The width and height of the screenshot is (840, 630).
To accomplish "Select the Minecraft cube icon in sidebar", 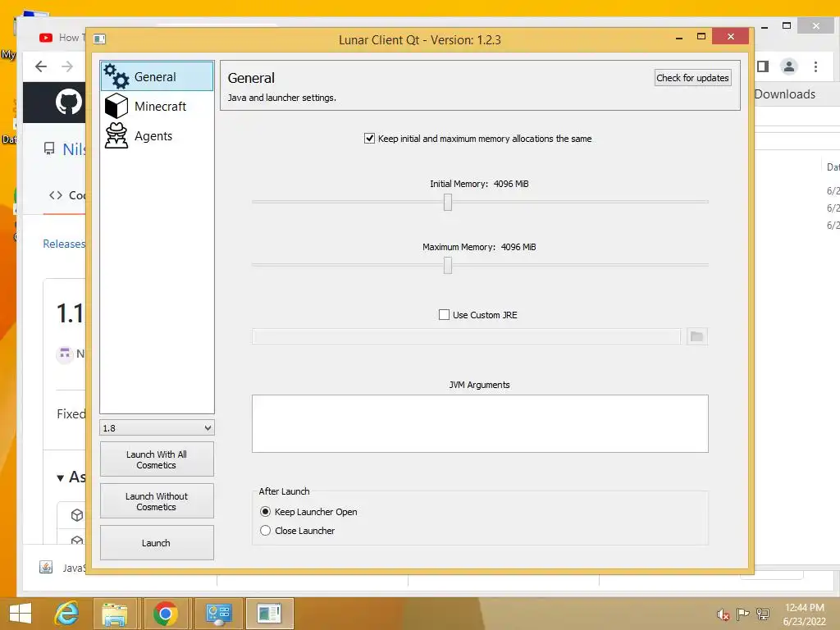I will point(116,106).
